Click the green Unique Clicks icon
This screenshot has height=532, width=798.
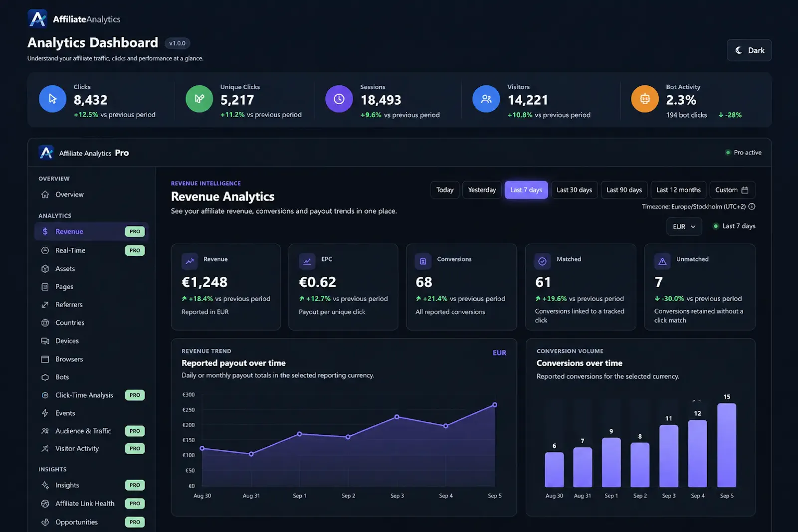(x=199, y=99)
